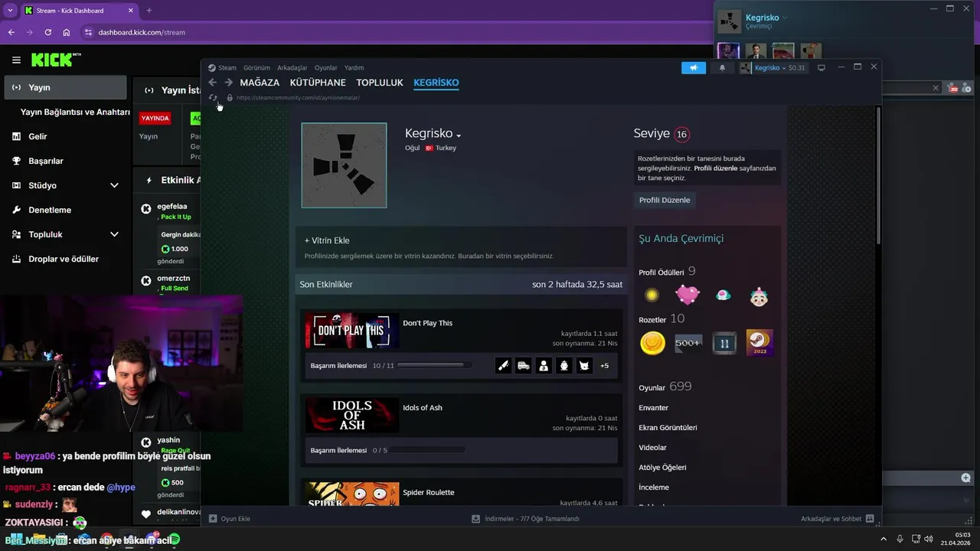
Task: Open the Arkadaşlar menu
Action: pos(292,68)
